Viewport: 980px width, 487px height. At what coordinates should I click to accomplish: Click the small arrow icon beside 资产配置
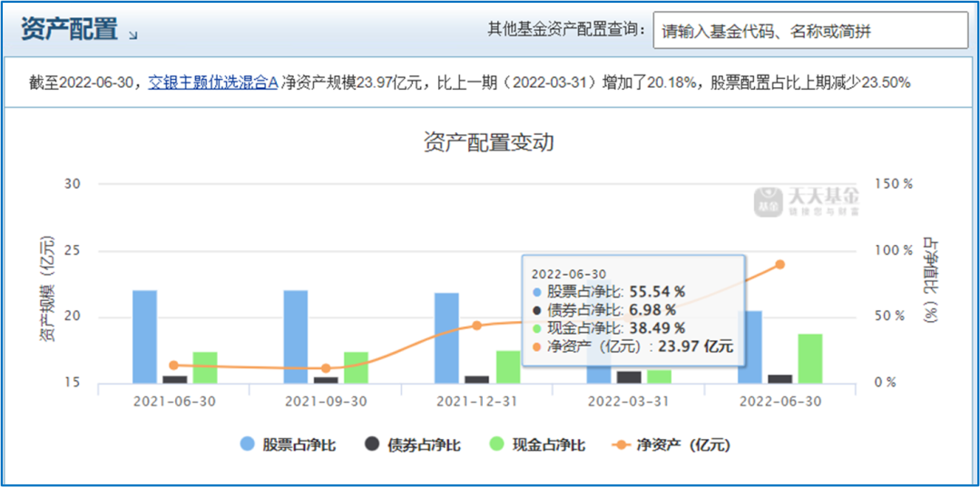[132, 36]
